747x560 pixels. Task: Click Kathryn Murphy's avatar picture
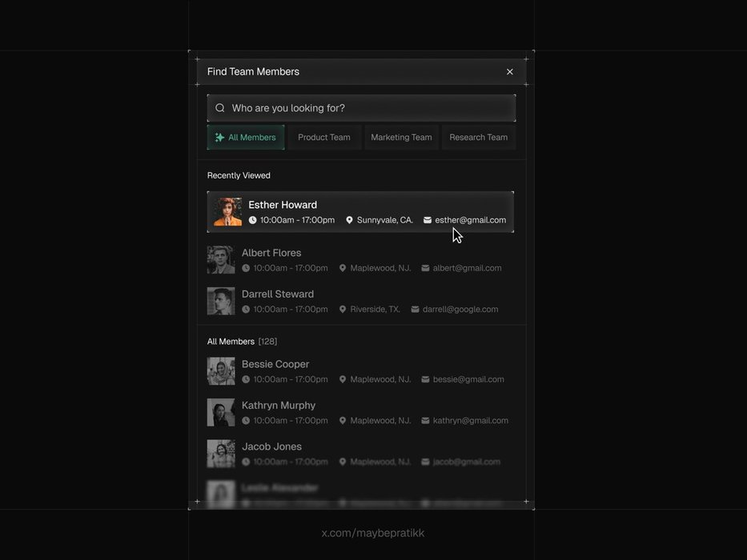221,412
